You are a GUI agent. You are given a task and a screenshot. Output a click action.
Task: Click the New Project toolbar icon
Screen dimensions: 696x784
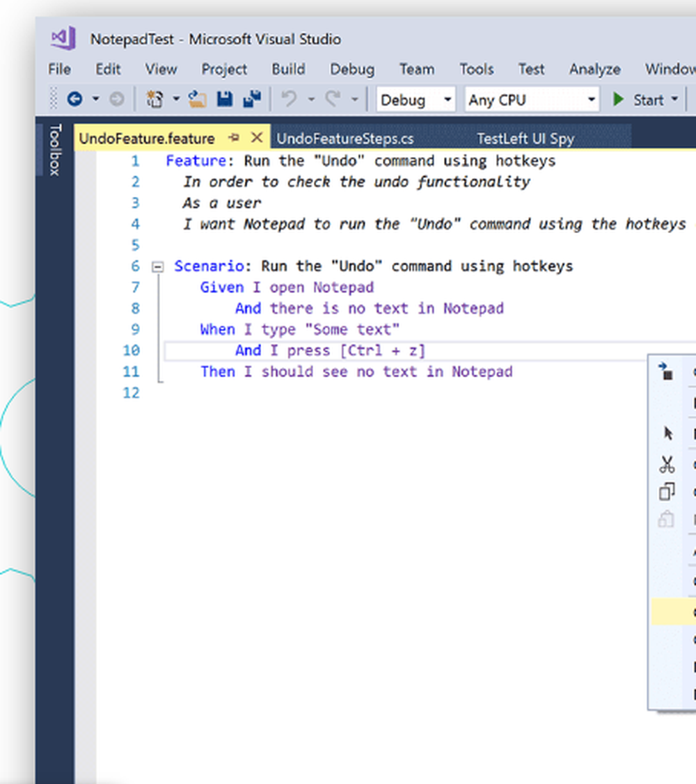pos(155,99)
